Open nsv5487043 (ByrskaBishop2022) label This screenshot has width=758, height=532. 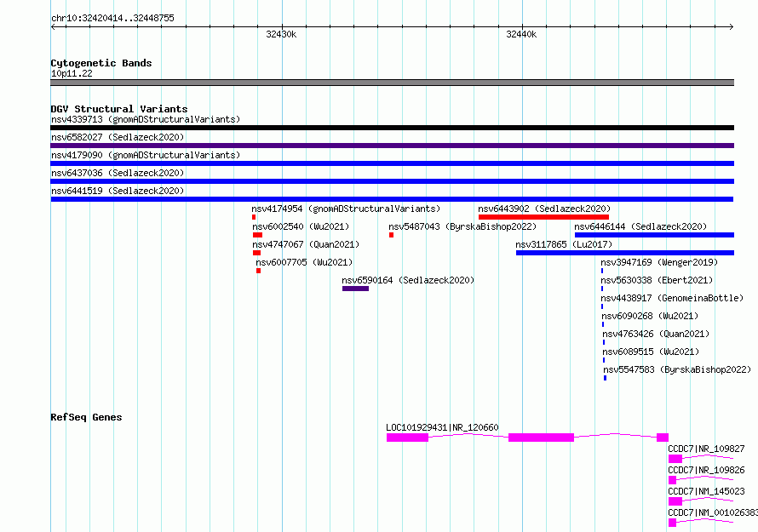click(x=462, y=226)
